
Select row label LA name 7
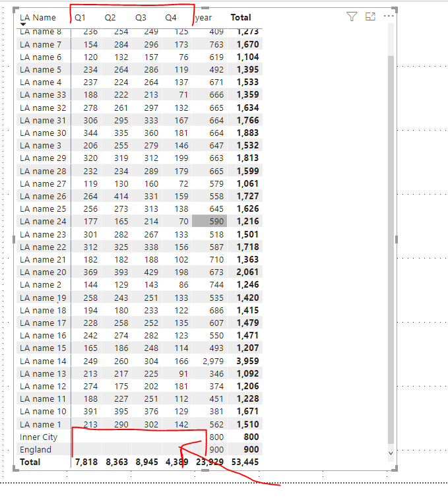coord(40,44)
